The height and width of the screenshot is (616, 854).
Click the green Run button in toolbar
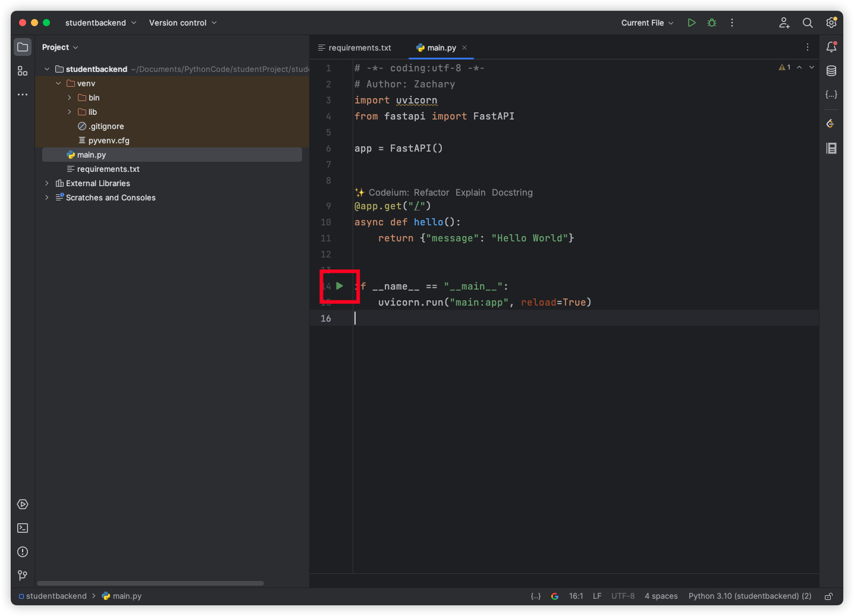(691, 23)
